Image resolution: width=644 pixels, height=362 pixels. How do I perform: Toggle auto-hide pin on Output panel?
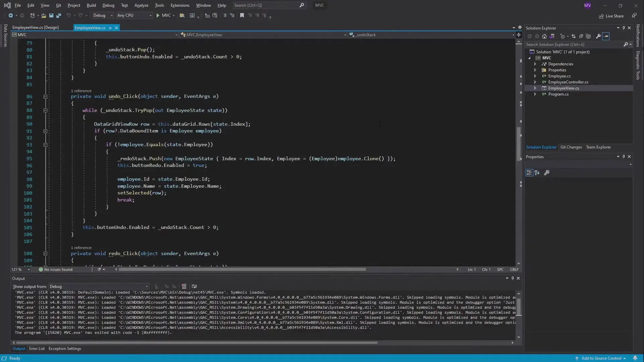point(513,278)
